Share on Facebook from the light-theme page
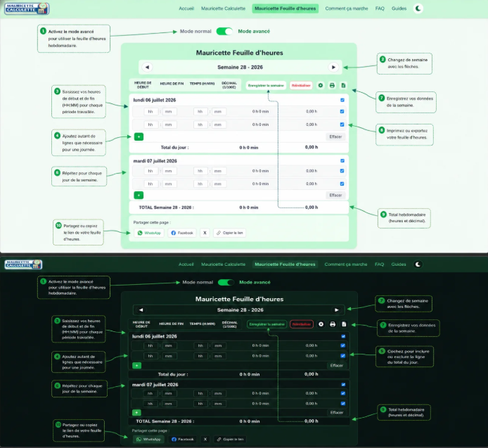Viewport: 488px width, 448px height. pos(182,233)
